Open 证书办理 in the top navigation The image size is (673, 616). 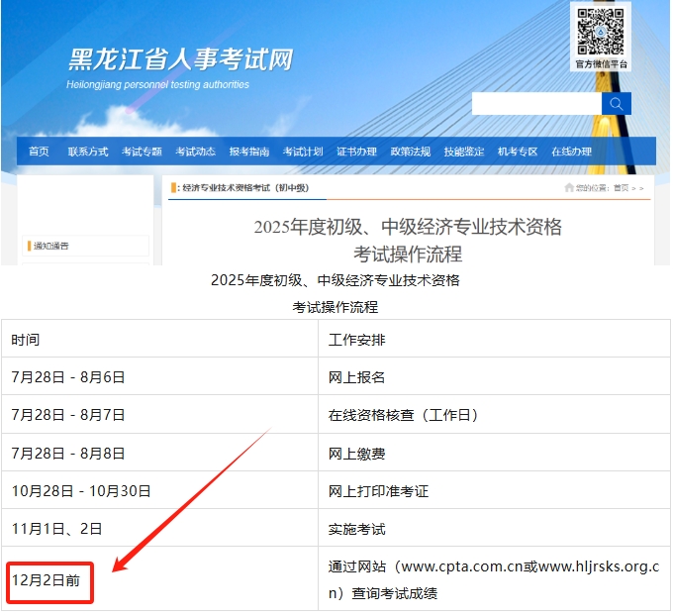(356, 152)
